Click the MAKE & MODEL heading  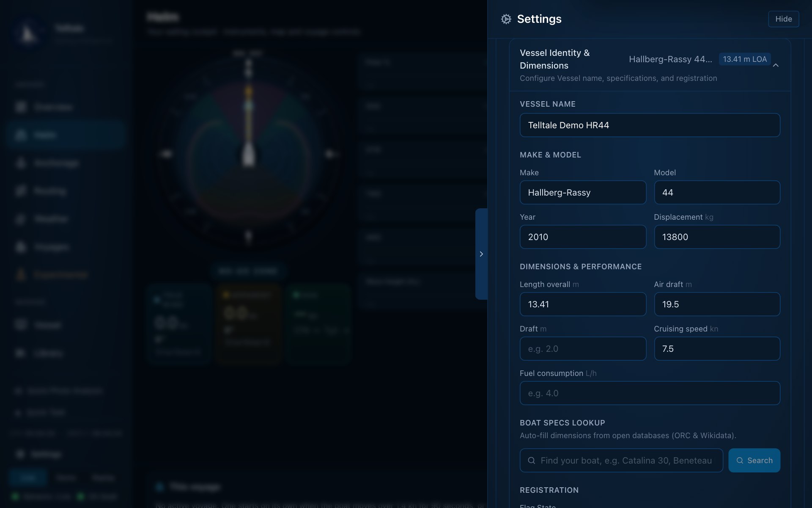pyautogui.click(x=550, y=155)
